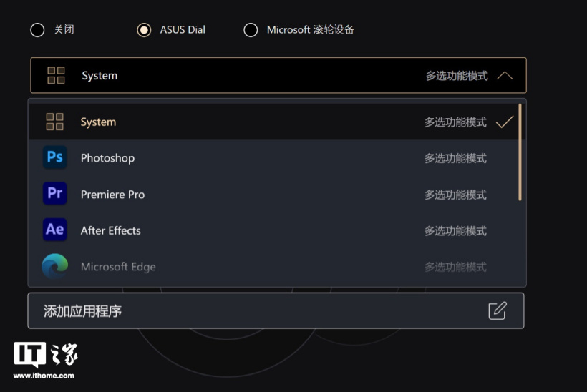Select After Effects from the app list
This screenshot has width=587, height=392.
tap(110, 230)
